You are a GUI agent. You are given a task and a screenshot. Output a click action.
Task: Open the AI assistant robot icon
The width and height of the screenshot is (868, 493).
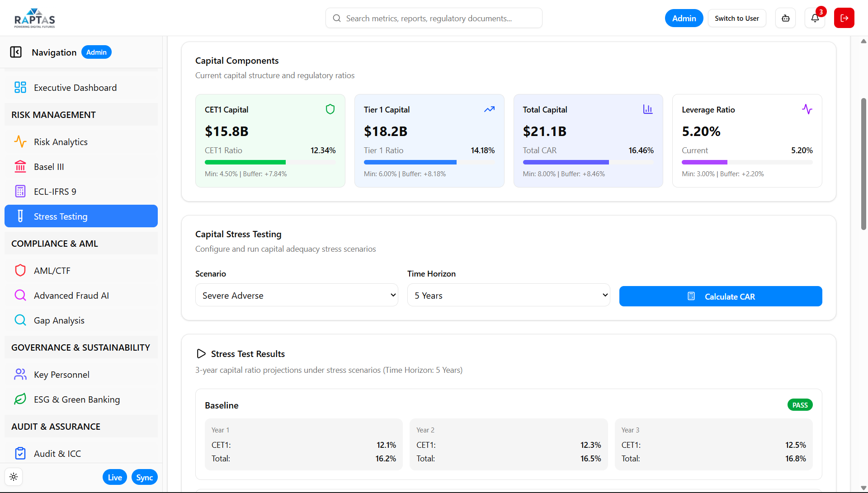(786, 18)
